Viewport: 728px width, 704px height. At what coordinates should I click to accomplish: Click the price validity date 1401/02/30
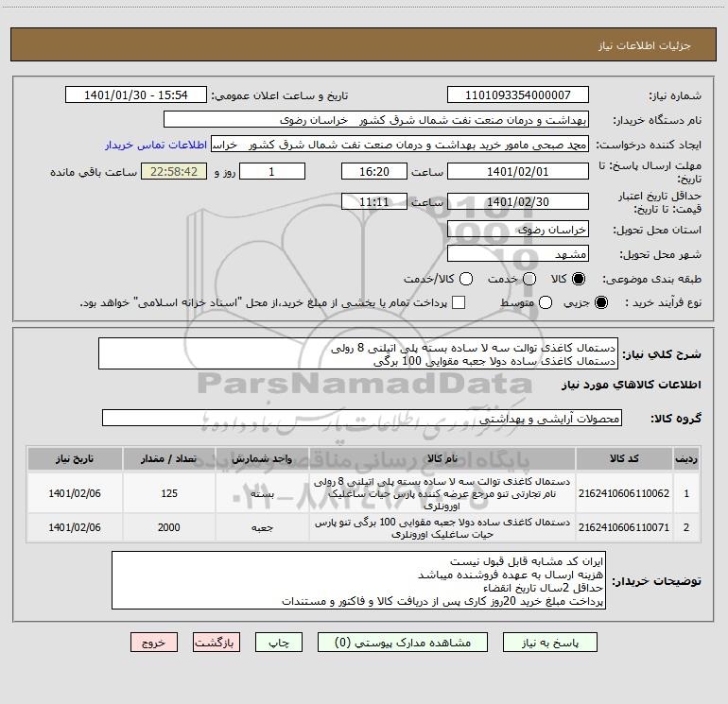(x=518, y=201)
